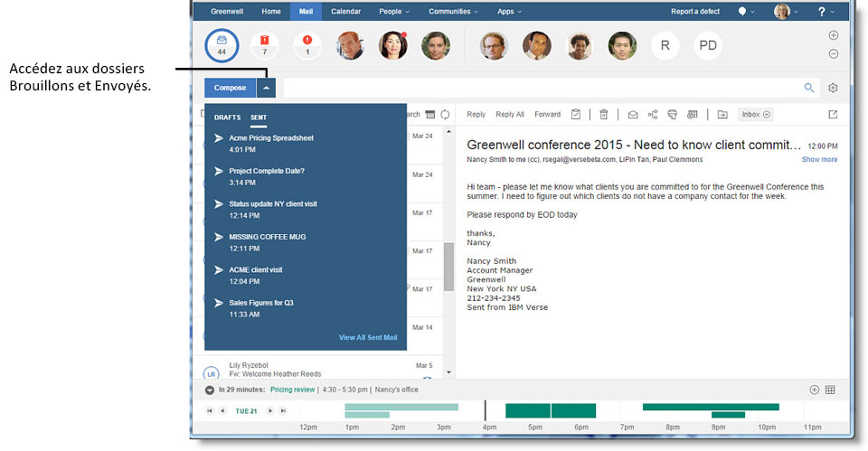Image resolution: width=868 pixels, height=451 pixels.
Task: Open the Mail tab
Action: tap(306, 11)
